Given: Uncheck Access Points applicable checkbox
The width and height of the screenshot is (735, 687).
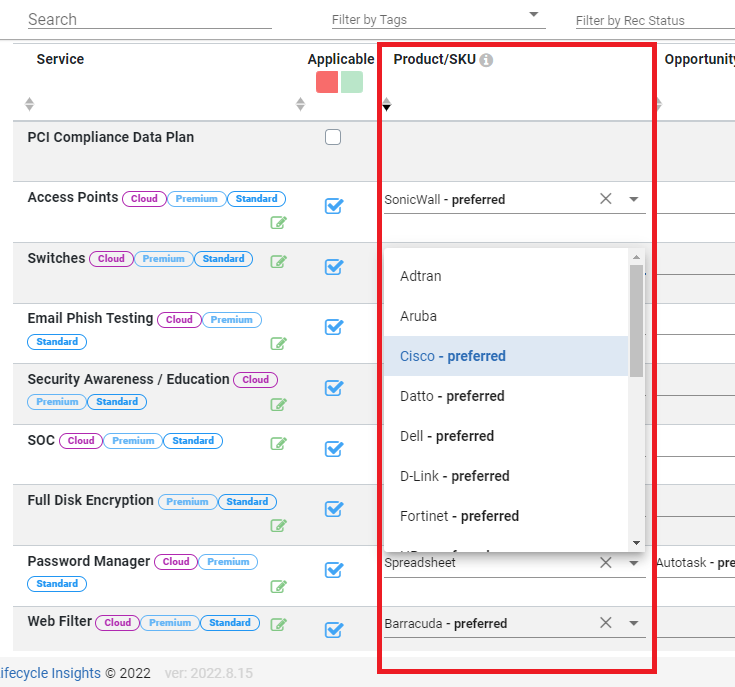Looking at the screenshot, I should pos(334,206).
